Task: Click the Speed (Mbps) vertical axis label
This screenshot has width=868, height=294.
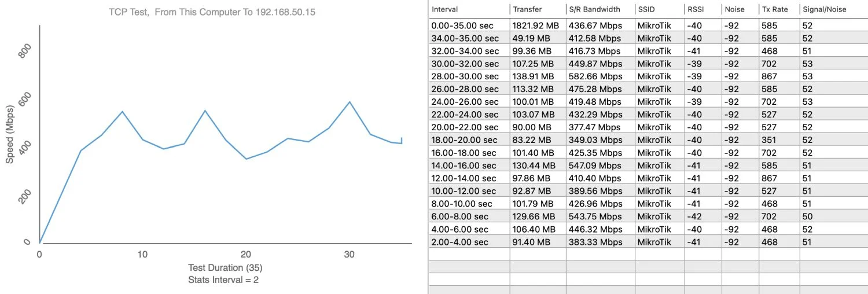Action: pyautogui.click(x=10, y=135)
